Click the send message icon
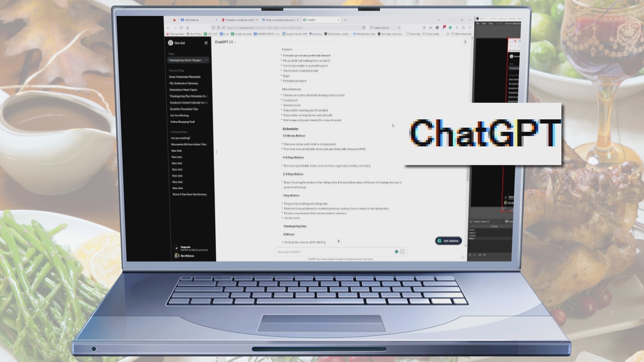This screenshot has width=644, height=362. point(402,251)
